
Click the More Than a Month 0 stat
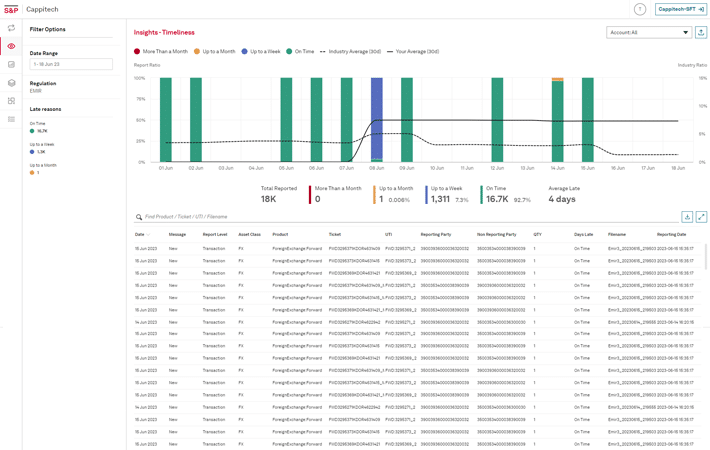click(x=336, y=195)
